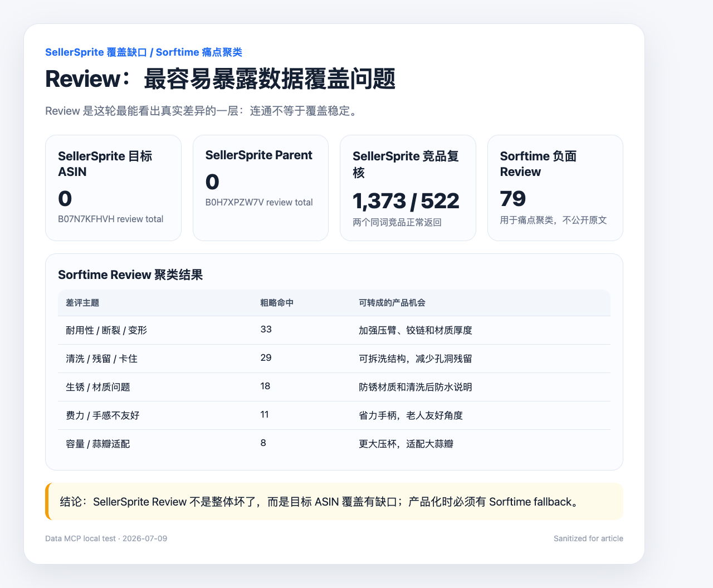Click 'Data MCP local test · 2026-07-09' footer
The height and width of the screenshot is (588, 713).
[106, 538]
